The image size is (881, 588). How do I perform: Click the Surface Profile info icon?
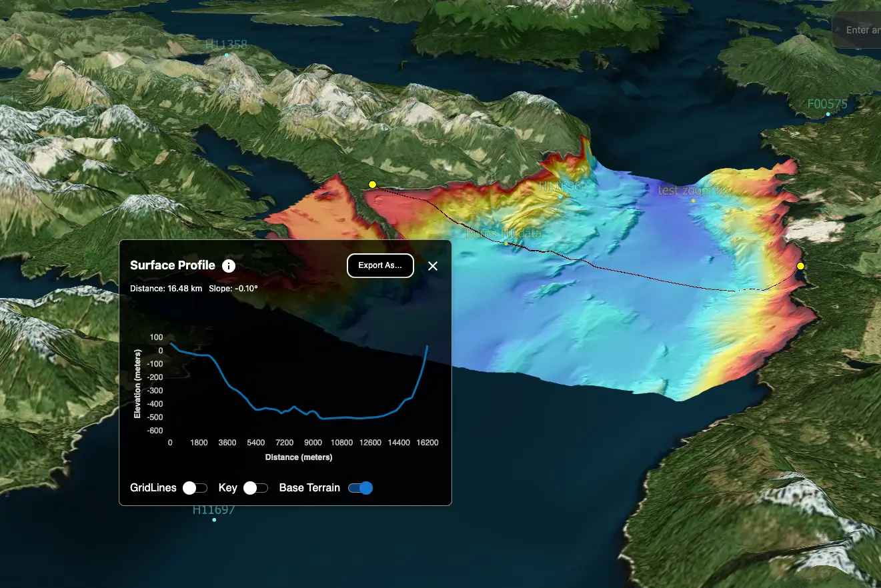(x=228, y=266)
